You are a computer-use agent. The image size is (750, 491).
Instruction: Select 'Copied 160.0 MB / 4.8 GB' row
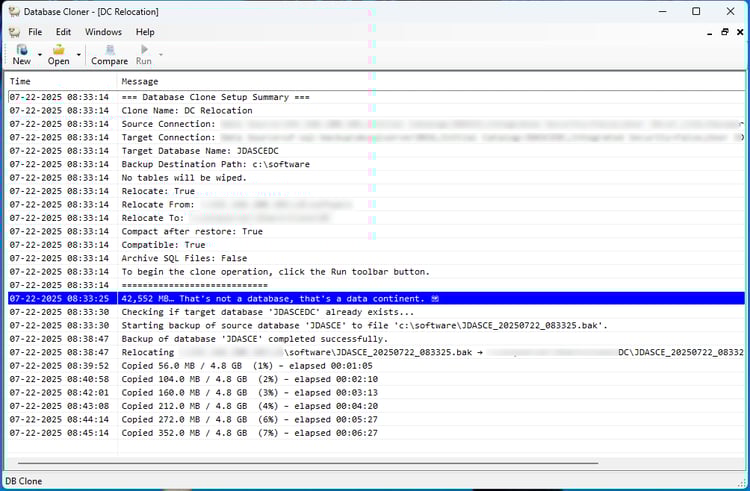(376, 393)
